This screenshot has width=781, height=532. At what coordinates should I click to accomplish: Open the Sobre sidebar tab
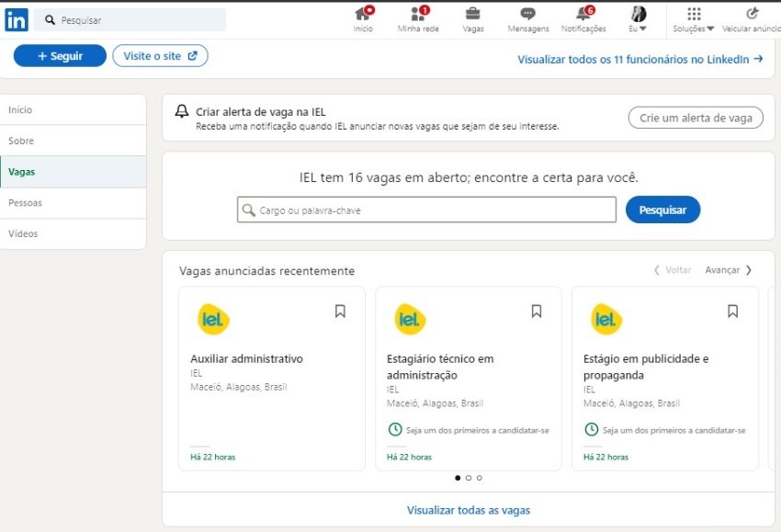click(74, 141)
